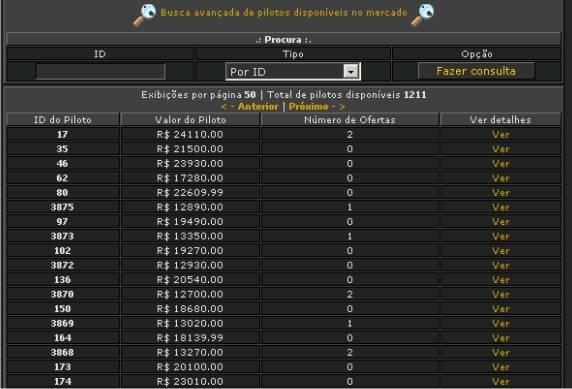Click the 'Valor do Piloto' column header
Screen dimensions: 572x389
click(190, 120)
